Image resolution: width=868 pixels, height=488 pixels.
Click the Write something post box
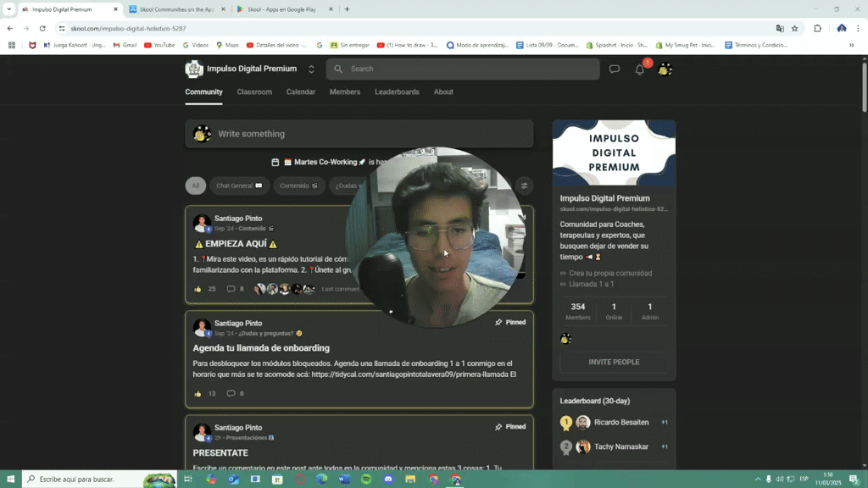click(359, 134)
